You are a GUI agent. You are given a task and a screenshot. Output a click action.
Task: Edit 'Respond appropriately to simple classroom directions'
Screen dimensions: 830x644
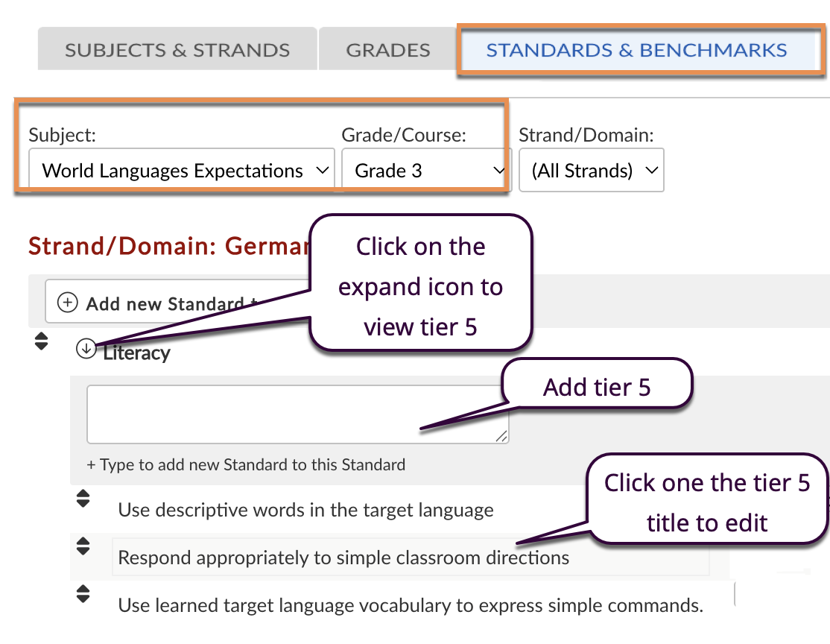pyautogui.click(x=343, y=558)
